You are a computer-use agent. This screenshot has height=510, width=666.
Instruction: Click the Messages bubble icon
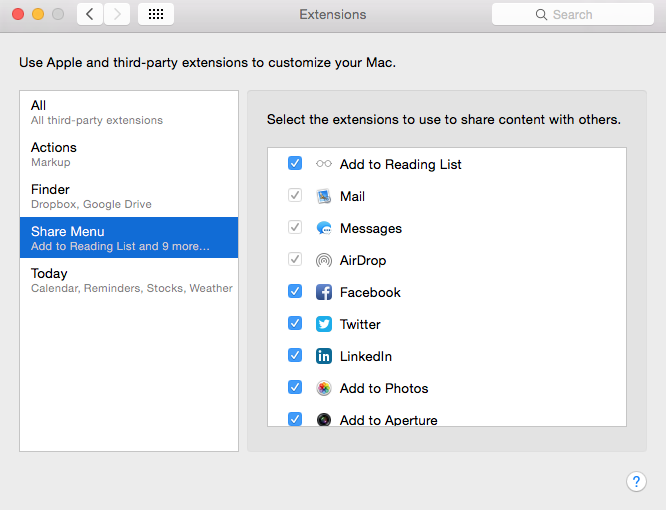(324, 228)
